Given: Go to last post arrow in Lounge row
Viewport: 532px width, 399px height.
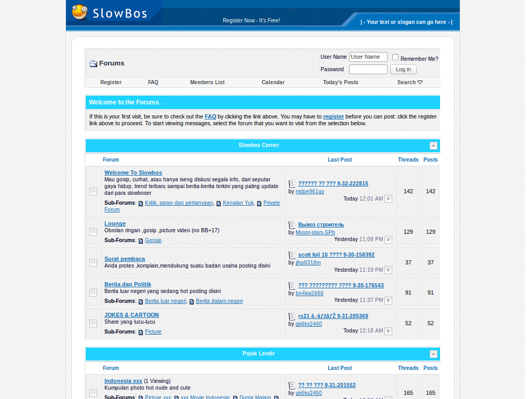Looking at the screenshot, I should point(388,240).
